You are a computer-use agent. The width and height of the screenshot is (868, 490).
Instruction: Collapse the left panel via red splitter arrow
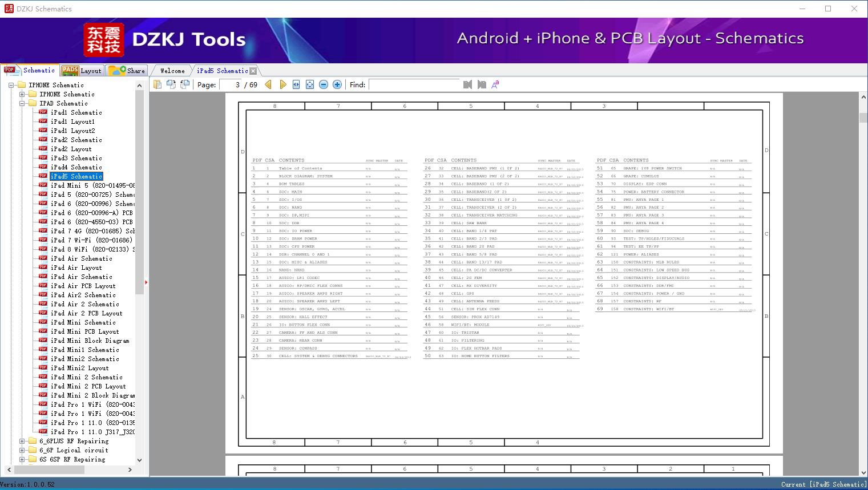tap(146, 282)
